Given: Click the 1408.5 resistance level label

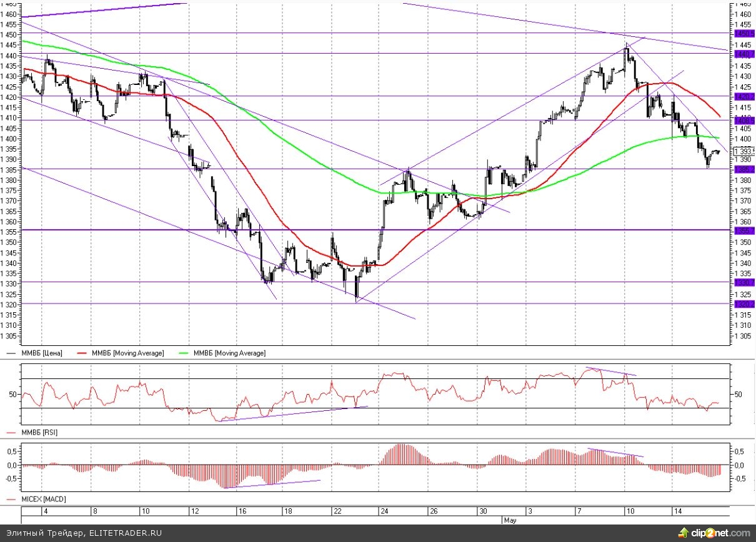Looking at the screenshot, I should (x=744, y=121).
